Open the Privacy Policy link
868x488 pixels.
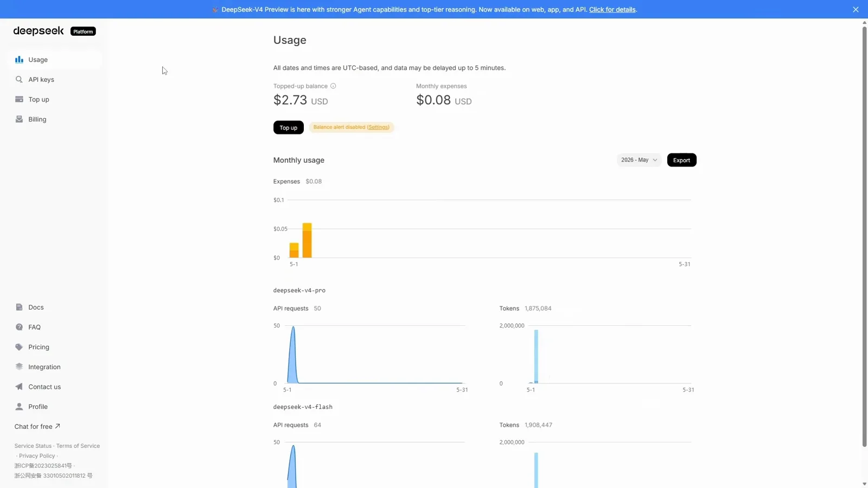pyautogui.click(x=37, y=456)
